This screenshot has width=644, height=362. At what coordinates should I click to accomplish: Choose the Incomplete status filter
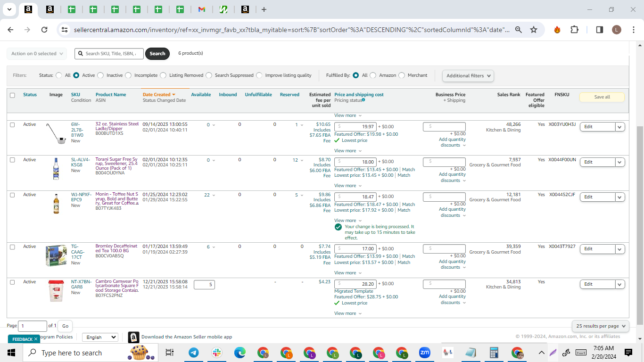(128, 75)
